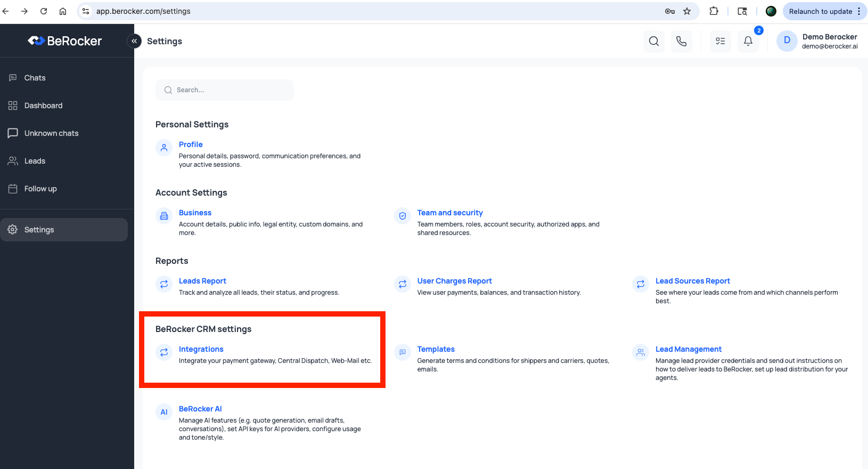The image size is (868, 469).
Task: Open the Integrations link
Action: pos(201,349)
